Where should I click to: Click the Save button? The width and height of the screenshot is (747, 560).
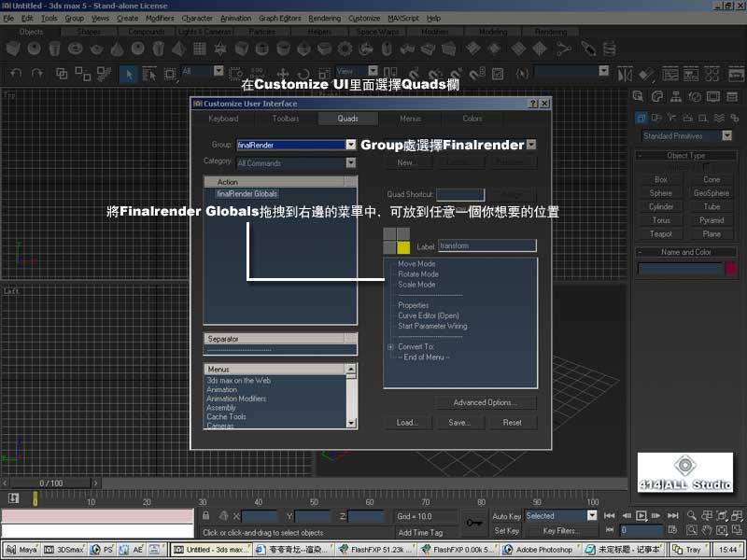(459, 423)
